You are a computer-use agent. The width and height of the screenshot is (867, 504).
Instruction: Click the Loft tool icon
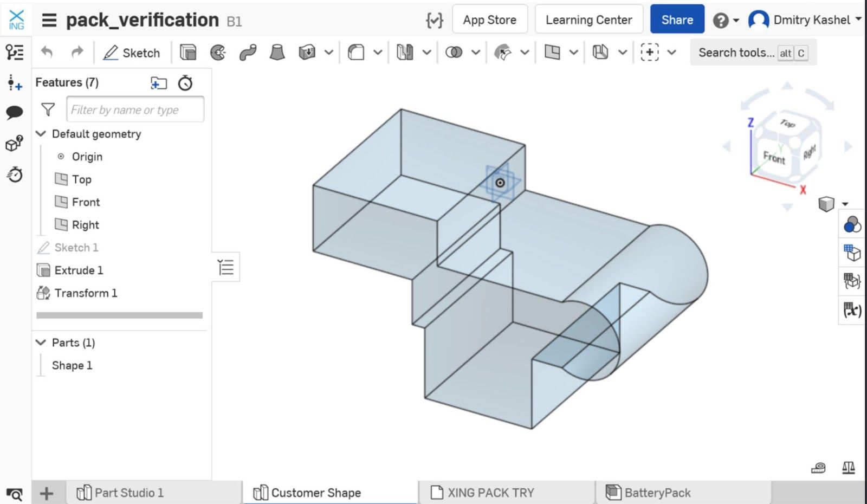(277, 53)
